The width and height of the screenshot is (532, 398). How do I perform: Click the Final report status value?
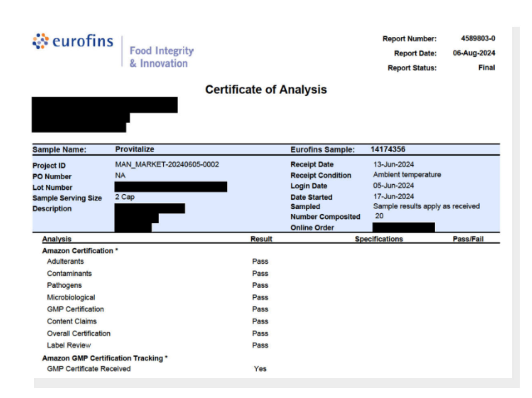point(486,68)
